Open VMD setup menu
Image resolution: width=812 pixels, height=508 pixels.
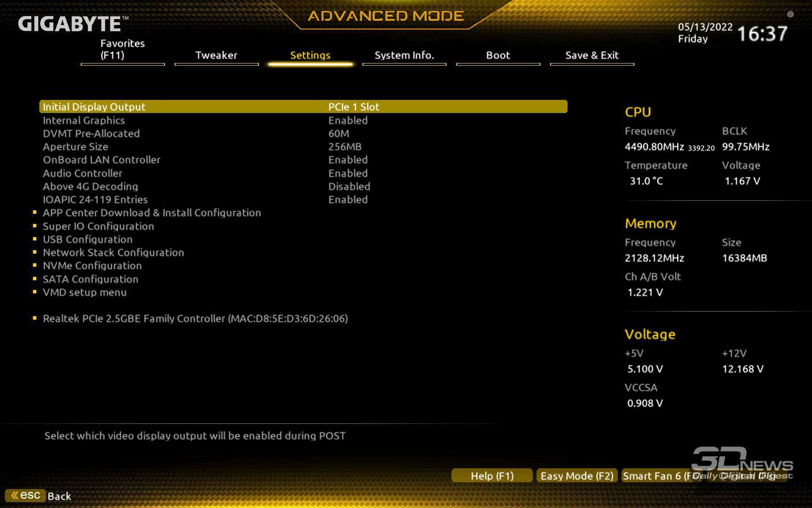(85, 292)
